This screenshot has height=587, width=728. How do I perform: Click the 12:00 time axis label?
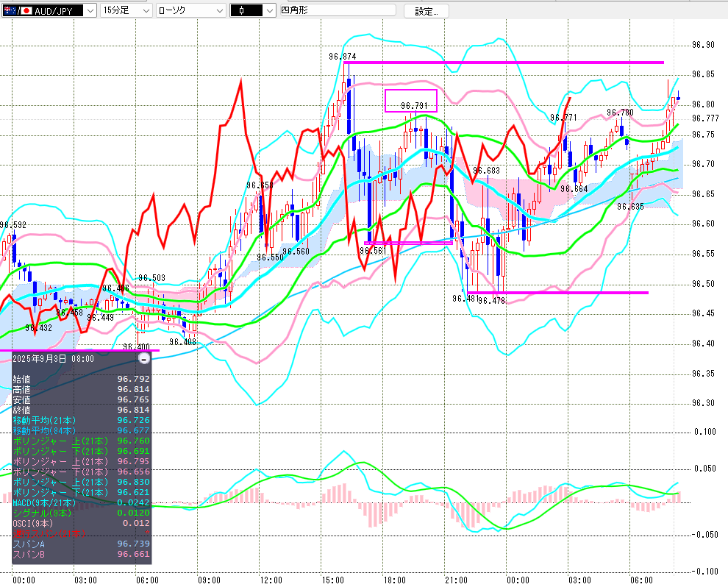271,580
